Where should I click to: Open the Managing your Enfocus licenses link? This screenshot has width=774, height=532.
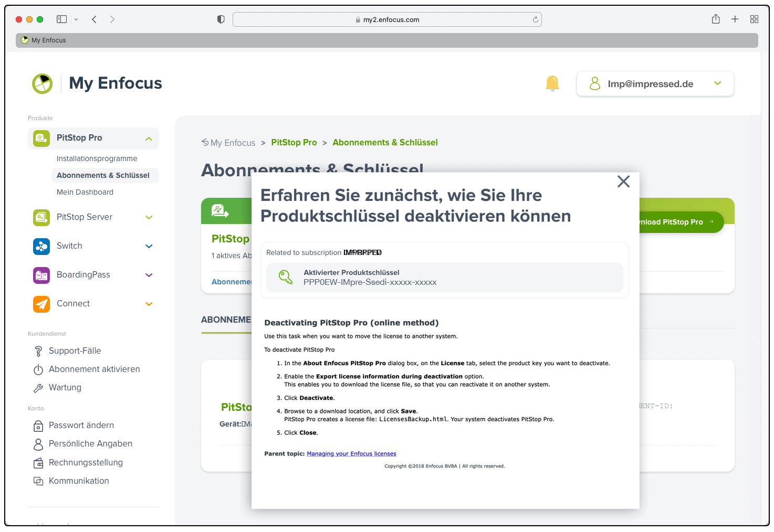[351, 454]
